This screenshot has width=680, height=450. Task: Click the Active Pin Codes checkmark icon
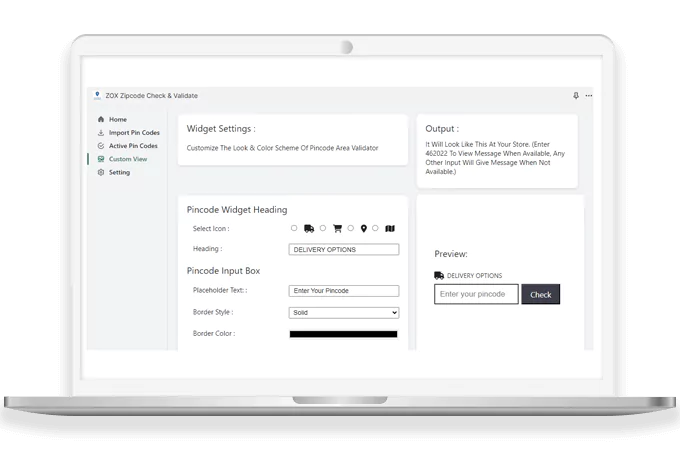(100, 146)
